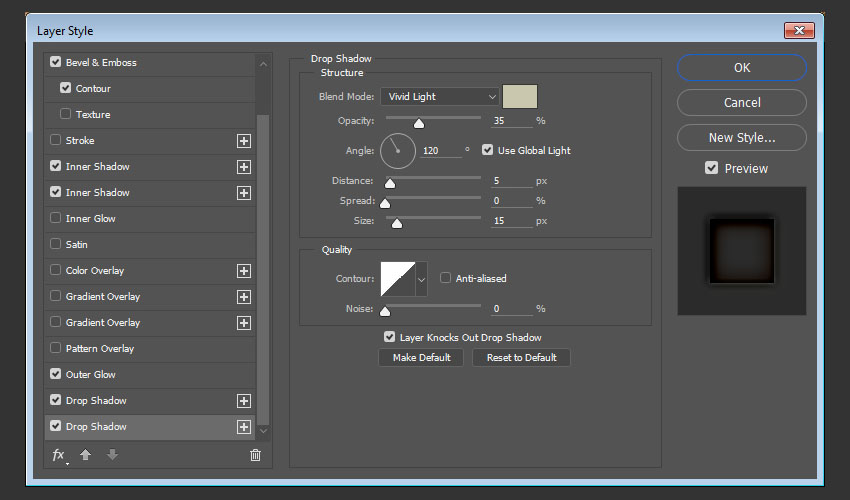The image size is (850, 500).
Task: Open the drop shadow color swatch
Action: 520,97
